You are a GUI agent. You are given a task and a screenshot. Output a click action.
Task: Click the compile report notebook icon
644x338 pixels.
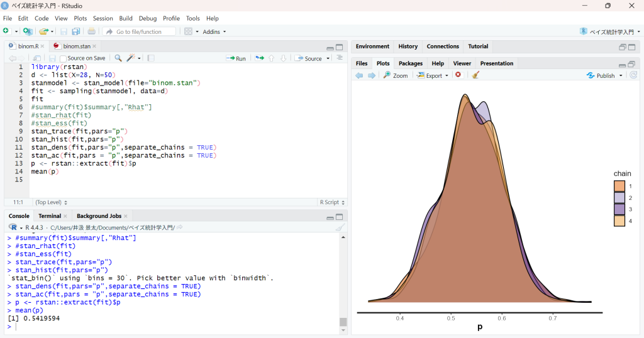[151, 58]
